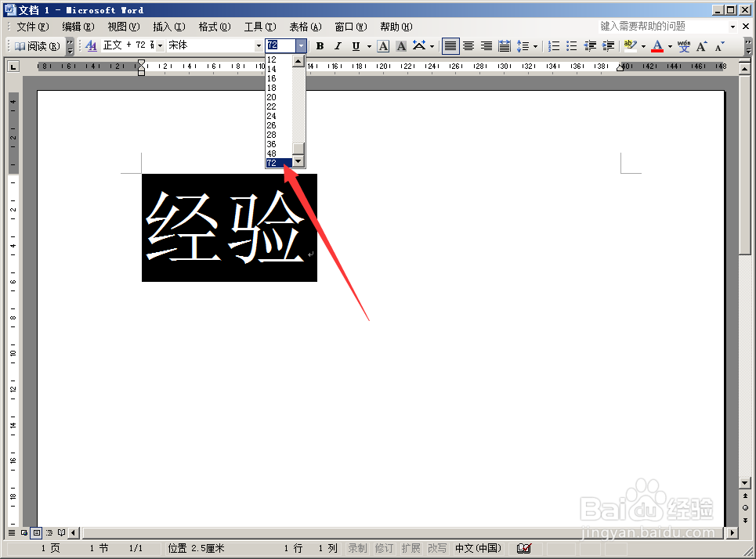
Task: Increase paragraph indent icon
Action: pyautogui.click(x=609, y=46)
